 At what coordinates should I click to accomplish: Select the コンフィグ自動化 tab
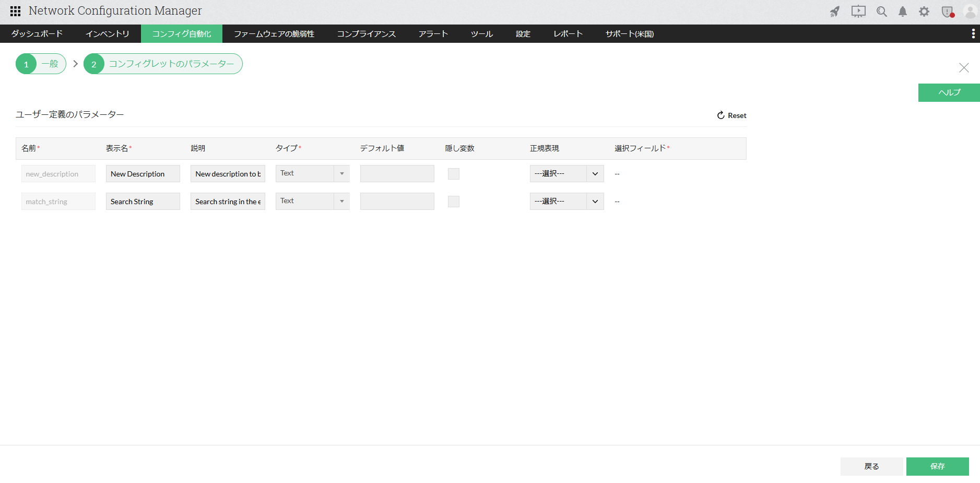click(x=182, y=33)
